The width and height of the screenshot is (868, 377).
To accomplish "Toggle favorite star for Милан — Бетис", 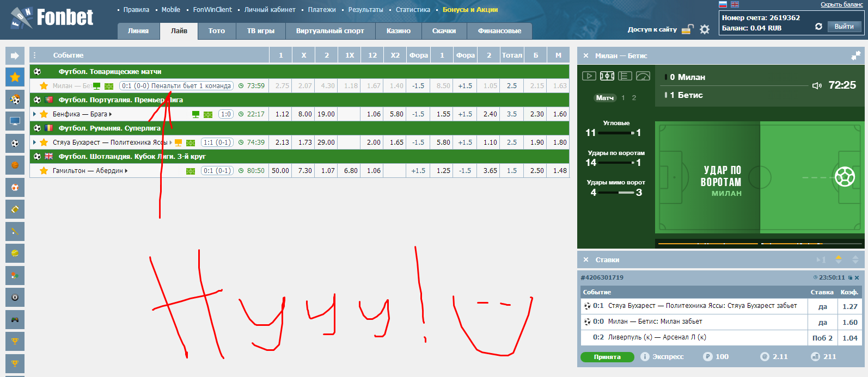I will tap(44, 86).
